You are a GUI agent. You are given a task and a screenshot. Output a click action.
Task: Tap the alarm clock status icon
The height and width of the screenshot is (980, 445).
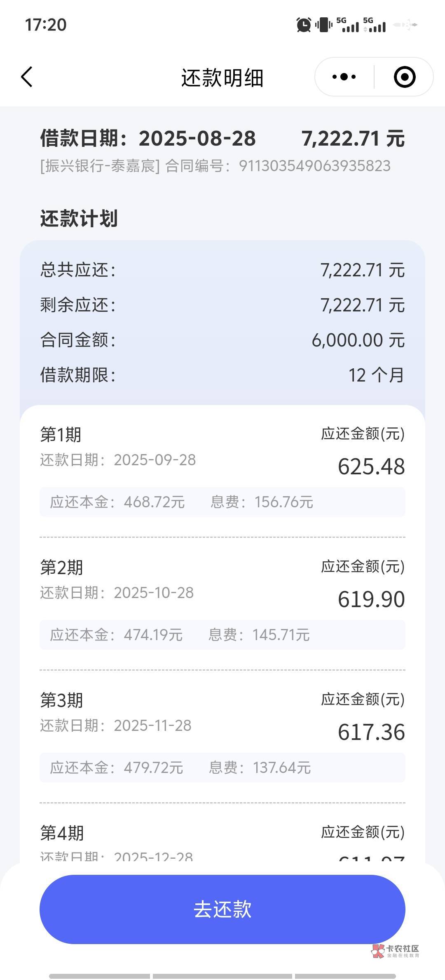pos(304,25)
